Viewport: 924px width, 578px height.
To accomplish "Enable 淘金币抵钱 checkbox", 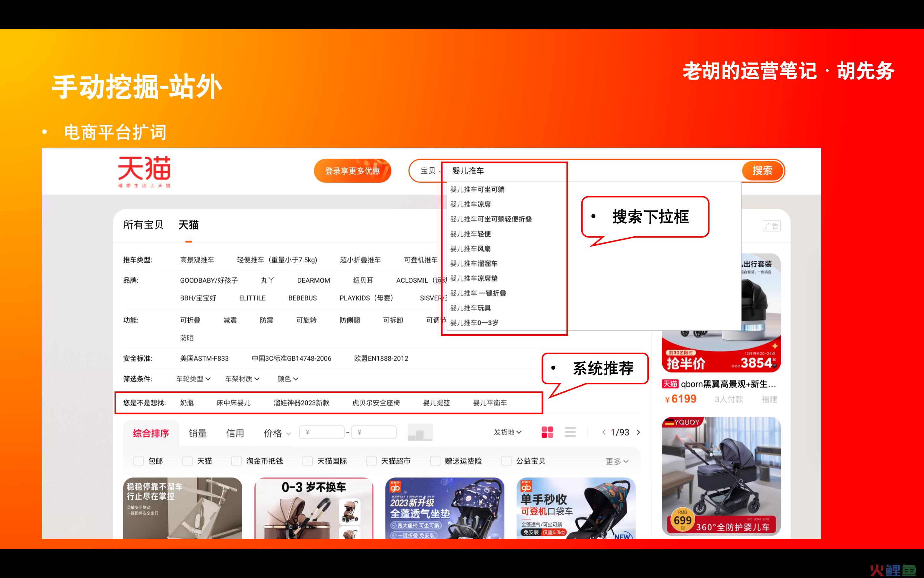I will click(236, 461).
